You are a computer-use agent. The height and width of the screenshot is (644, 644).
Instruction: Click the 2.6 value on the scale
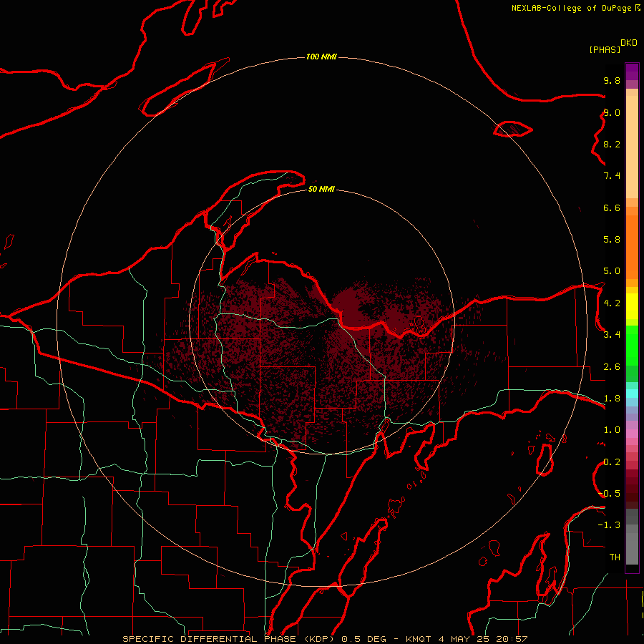[x=612, y=367]
